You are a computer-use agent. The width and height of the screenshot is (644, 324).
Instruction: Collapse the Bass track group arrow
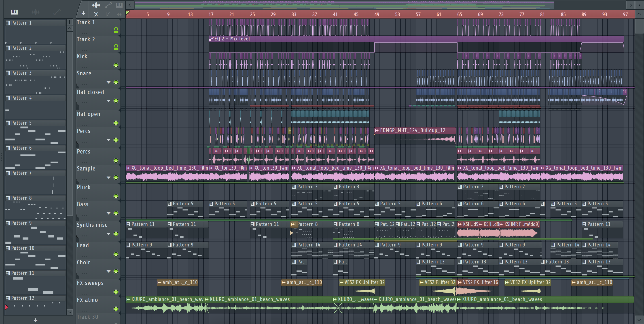[x=108, y=213]
